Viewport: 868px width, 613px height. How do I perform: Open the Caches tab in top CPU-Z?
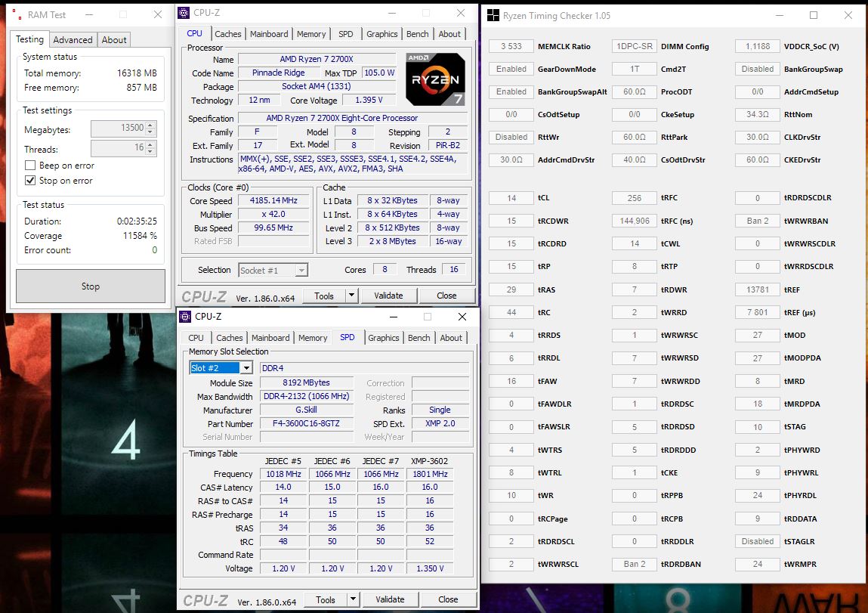tap(228, 34)
